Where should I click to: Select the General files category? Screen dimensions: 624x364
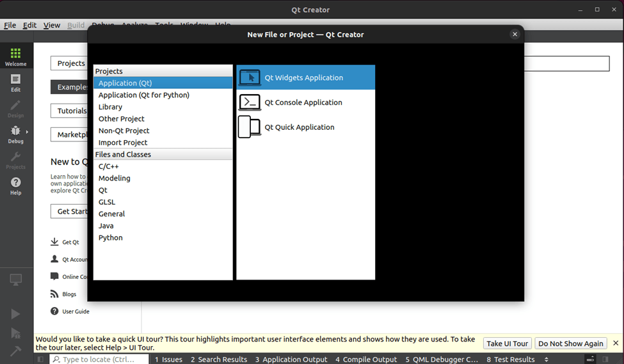(163, 214)
